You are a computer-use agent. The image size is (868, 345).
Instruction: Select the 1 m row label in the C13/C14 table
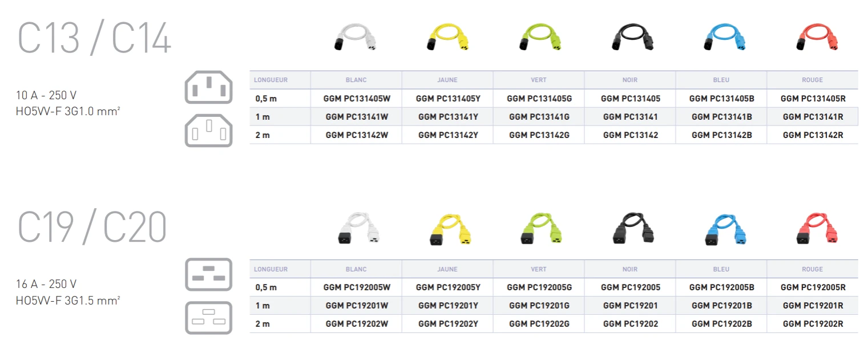tap(263, 117)
